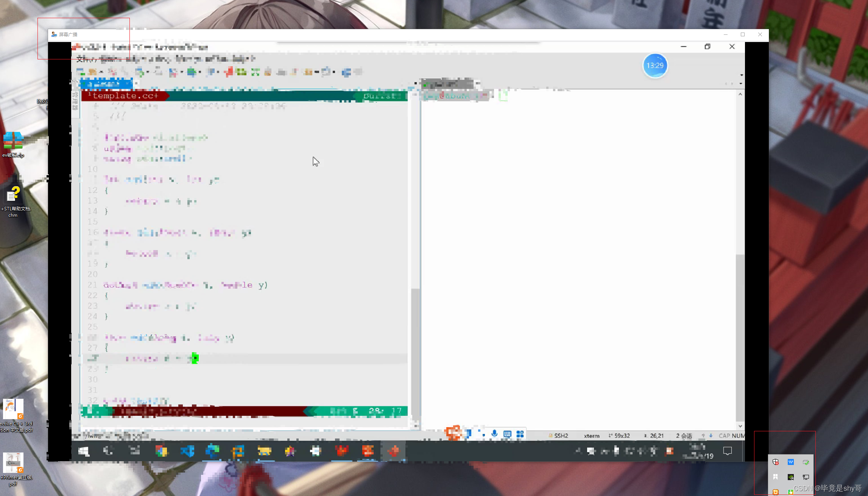Toggle the soft keyboard icon on the IME bar

tap(507, 434)
